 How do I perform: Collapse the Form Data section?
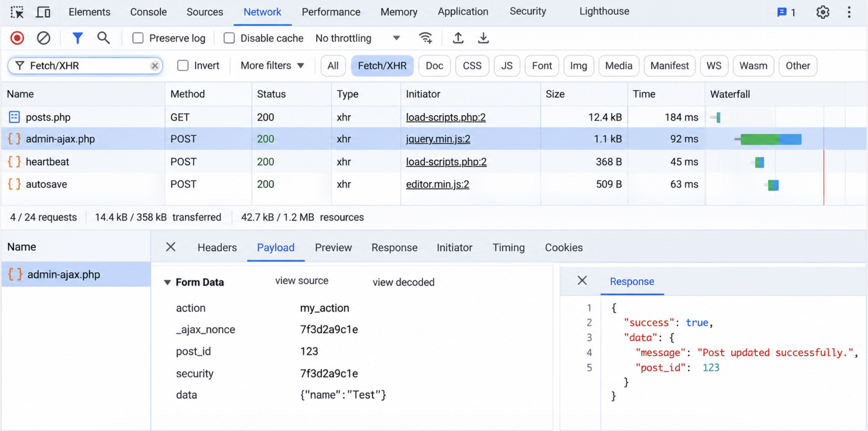(167, 282)
